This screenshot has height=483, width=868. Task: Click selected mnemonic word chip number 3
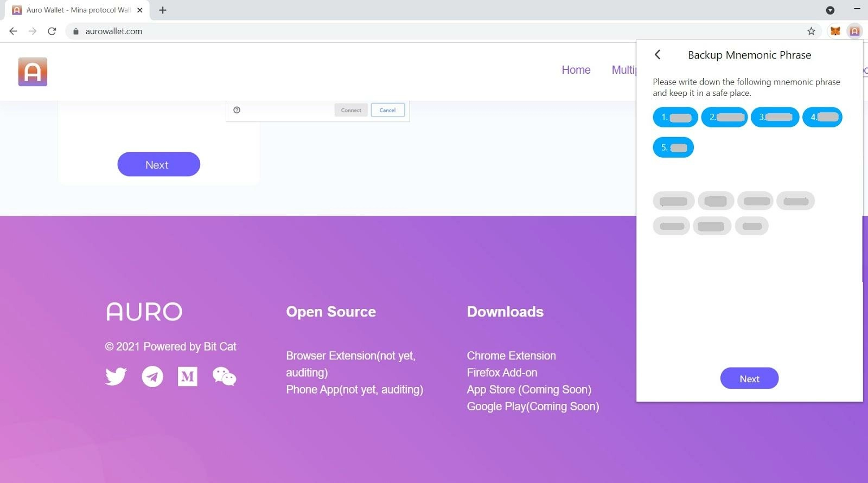(775, 117)
